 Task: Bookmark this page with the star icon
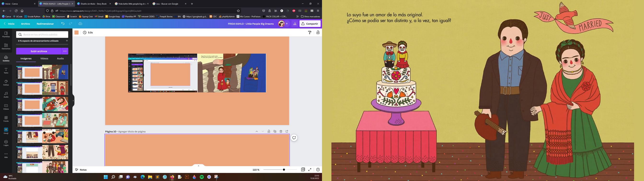pos(238,11)
